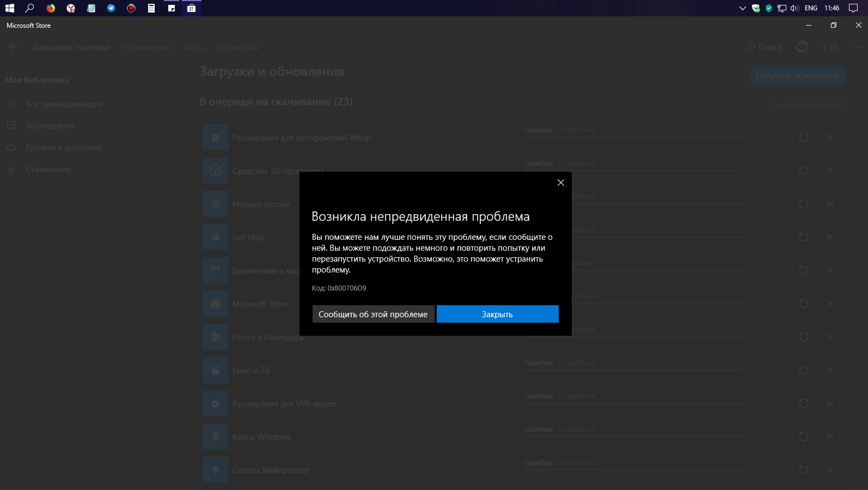
Task: Cancel download of Будильники и часы
Action: pyautogui.click(x=830, y=270)
